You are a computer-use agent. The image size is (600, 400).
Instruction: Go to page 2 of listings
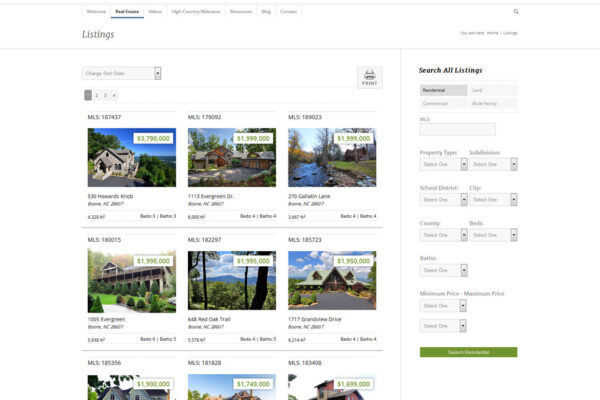pos(96,95)
